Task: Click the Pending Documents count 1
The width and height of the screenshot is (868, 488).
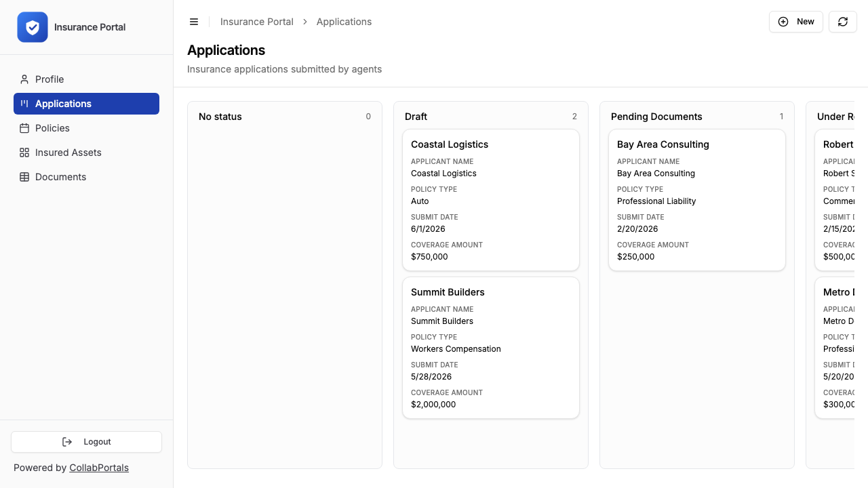Action: tap(781, 117)
